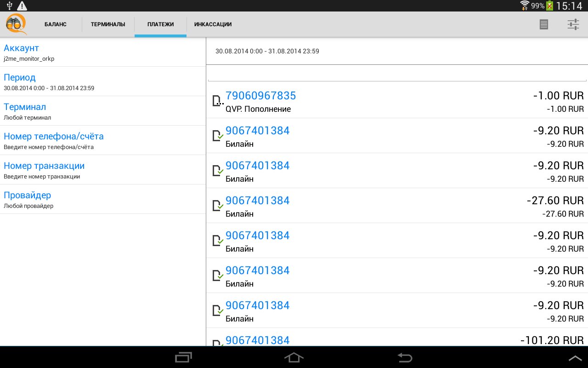The height and width of the screenshot is (368, 588).
Task: Tap the battery status icon
Action: pyautogui.click(x=549, y=6)
